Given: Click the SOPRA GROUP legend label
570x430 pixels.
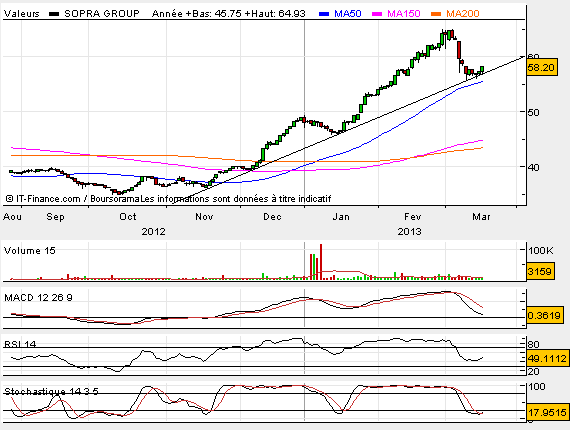Looking at the screenshot, I should coord(102,13).
